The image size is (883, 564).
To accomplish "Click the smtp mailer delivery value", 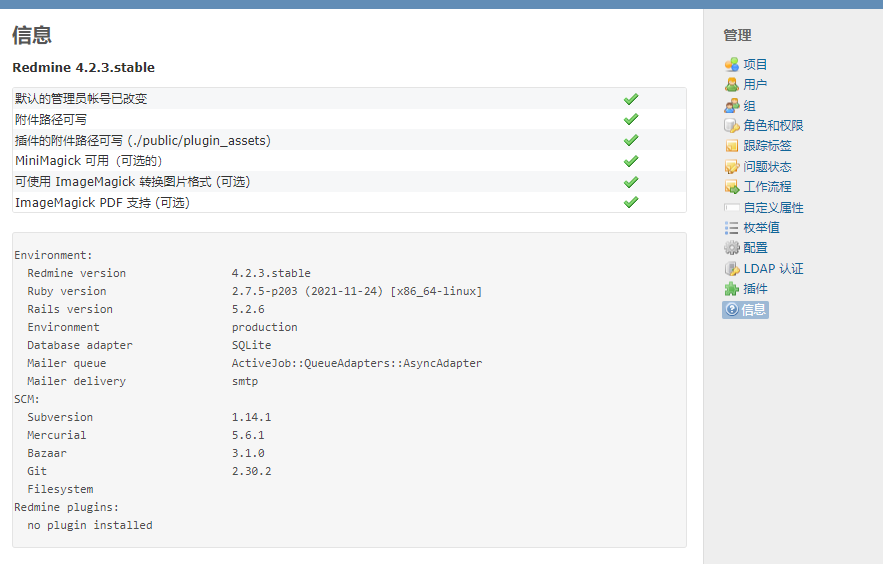I will (245, 381).
